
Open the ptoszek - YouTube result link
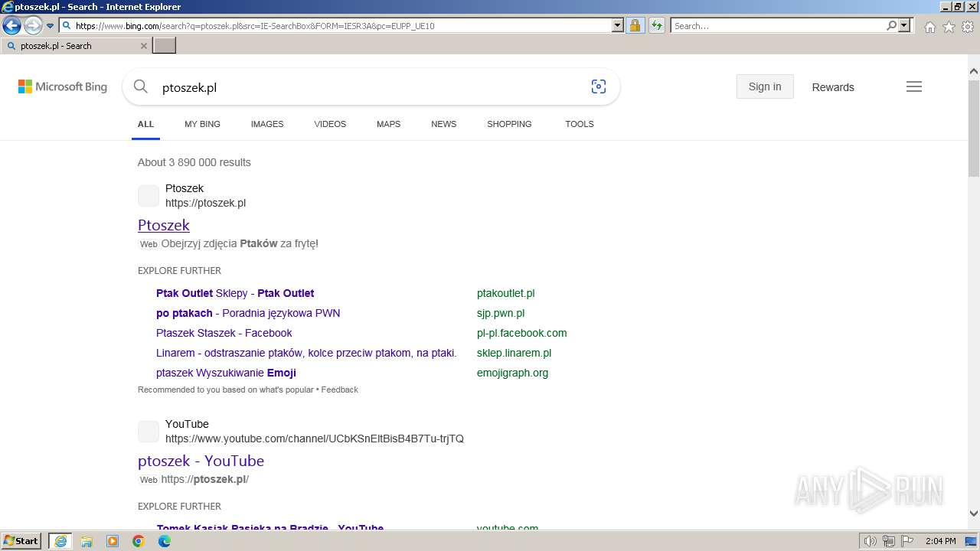[x=201, y=461]
